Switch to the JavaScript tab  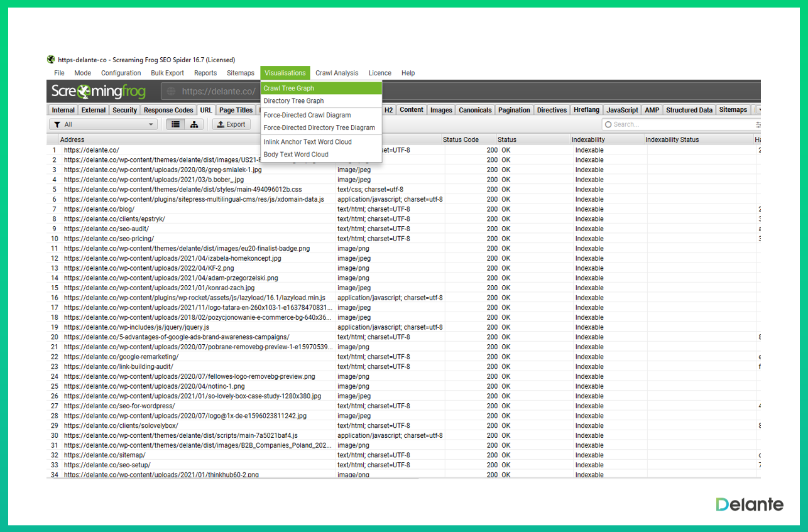click(622, 110)
